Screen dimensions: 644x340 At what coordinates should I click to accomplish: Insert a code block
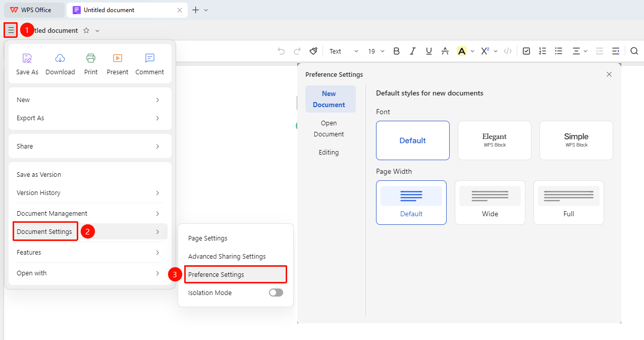click(508, 51)
